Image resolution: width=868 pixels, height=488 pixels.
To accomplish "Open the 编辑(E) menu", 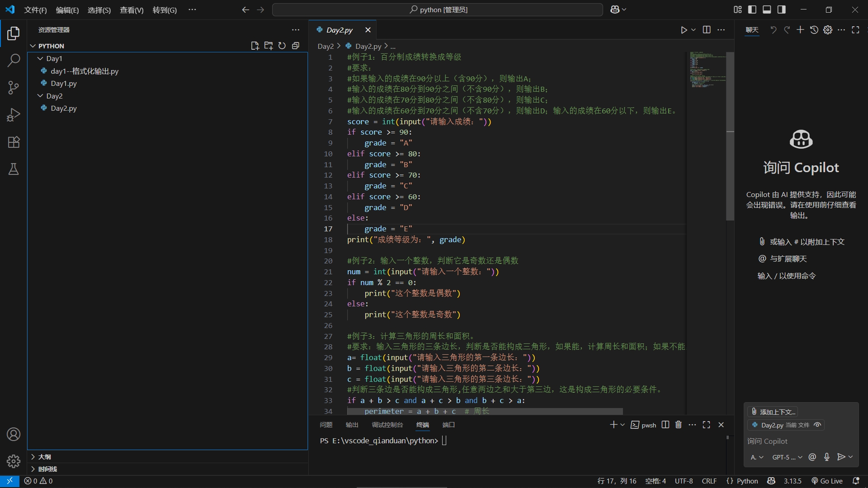I will (67, 10).
